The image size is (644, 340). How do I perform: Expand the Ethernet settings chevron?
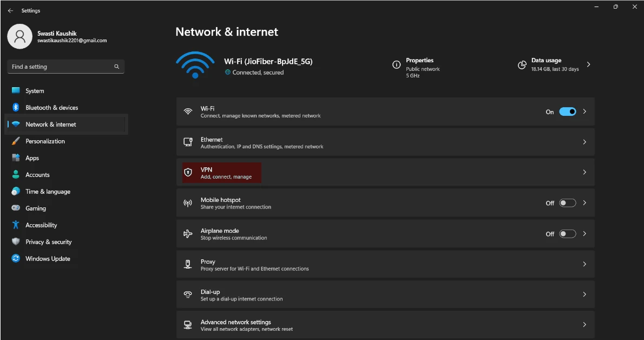click(x=584, y=142)
